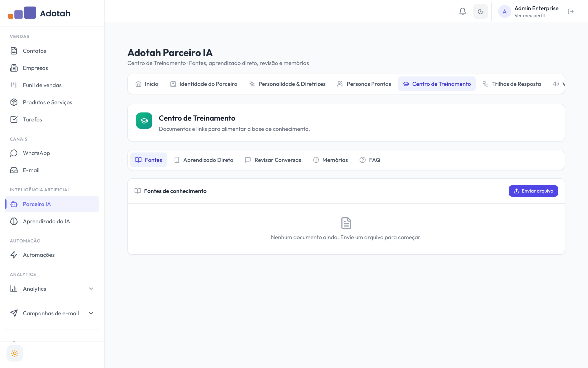The width and height of the screenshot is (588, 368).
Task: Go to Personas Prontas tab
Action: [x=364, y=84]
